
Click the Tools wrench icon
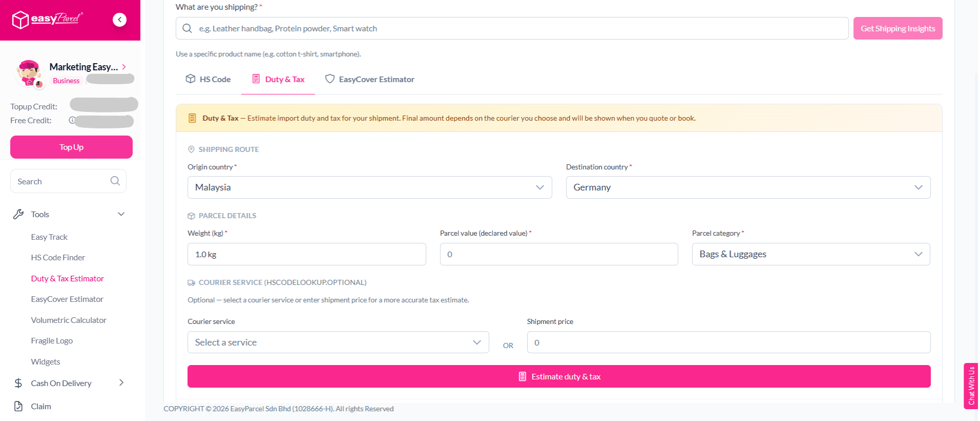click(18, 214)
